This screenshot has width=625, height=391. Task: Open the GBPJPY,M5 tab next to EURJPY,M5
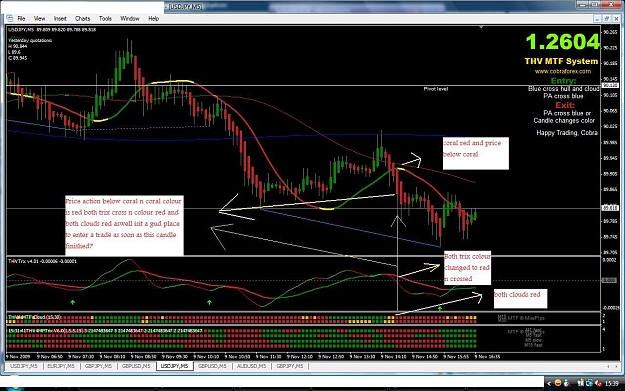(x=98, y=366)
